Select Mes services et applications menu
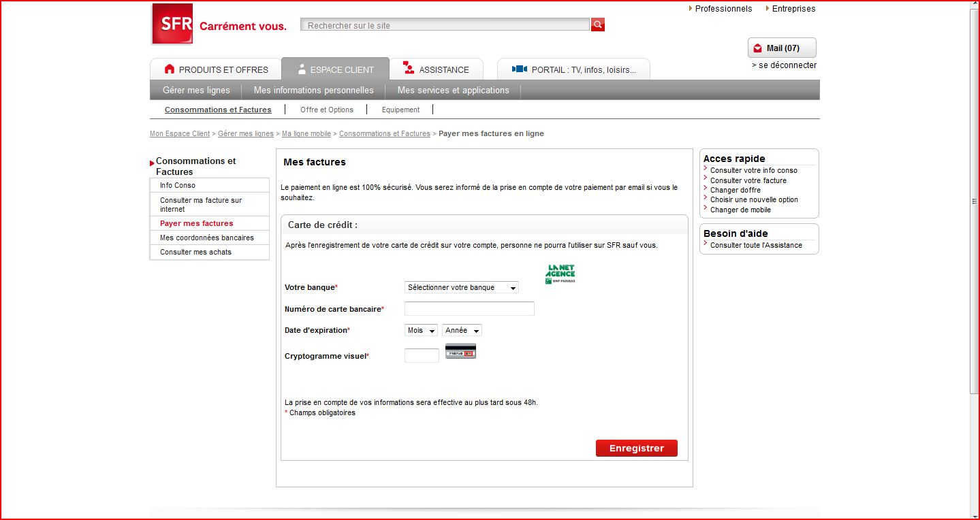This screenshot has width=980, height=520. (453, 90)
